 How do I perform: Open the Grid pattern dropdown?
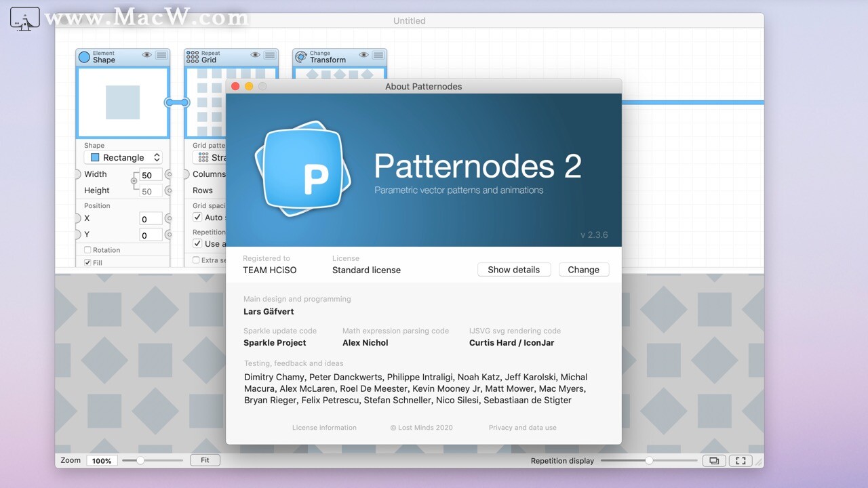[210, 157]
